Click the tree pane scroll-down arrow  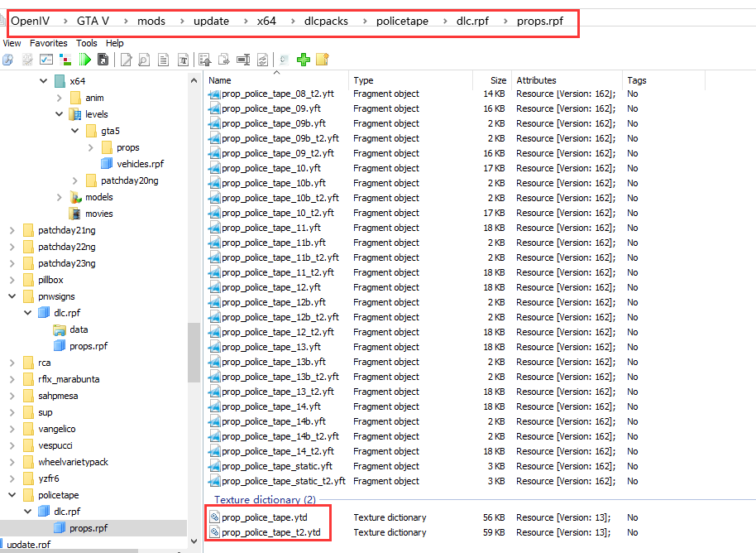(194, 541)
